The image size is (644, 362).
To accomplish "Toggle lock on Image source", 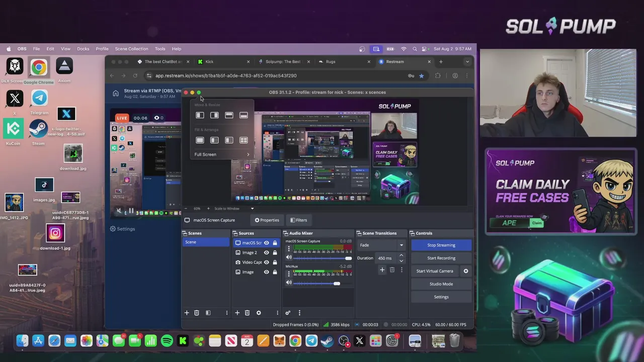I will click(275, 272).
